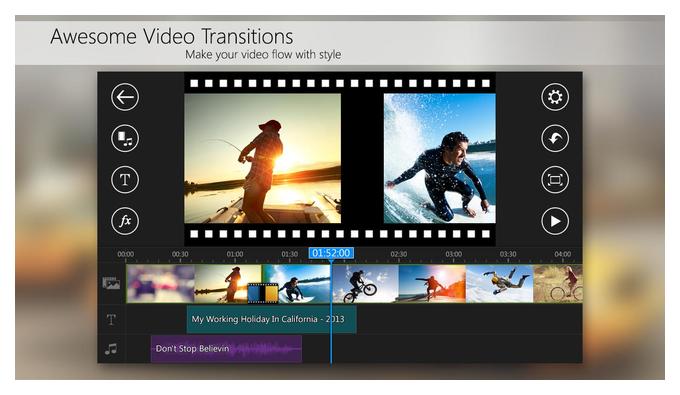680x395 pixels.
Task: Select the girl with bicycle clip
Action: (x=558, y=284)
